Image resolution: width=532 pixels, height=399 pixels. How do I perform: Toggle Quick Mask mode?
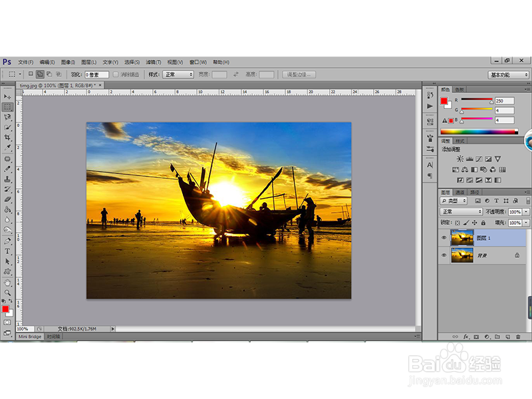tap(7, 323)
